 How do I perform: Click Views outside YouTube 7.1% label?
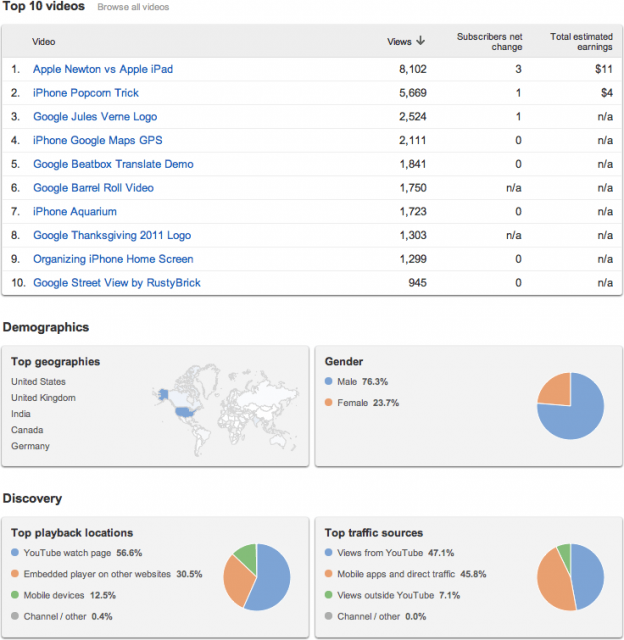tap(398, 595)
